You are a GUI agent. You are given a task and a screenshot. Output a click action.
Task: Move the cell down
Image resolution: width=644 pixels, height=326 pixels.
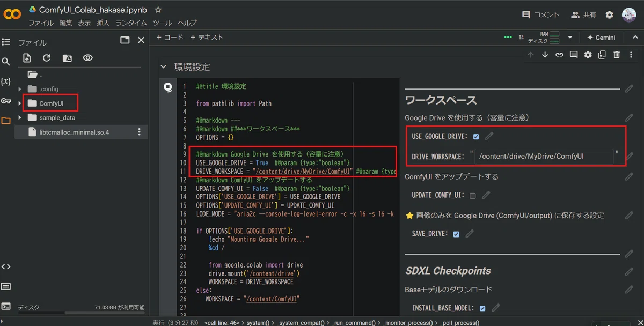[545, 55]
